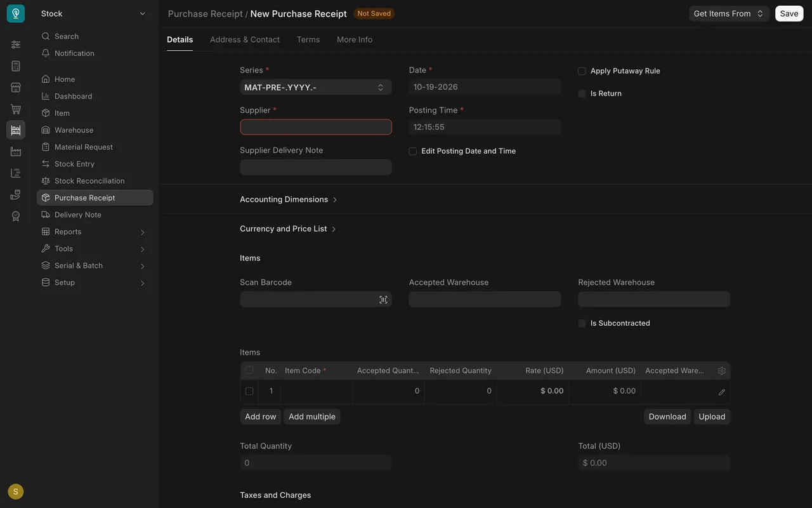Click Add row under the items table
The image size is (812, 508).
(261, 417)
